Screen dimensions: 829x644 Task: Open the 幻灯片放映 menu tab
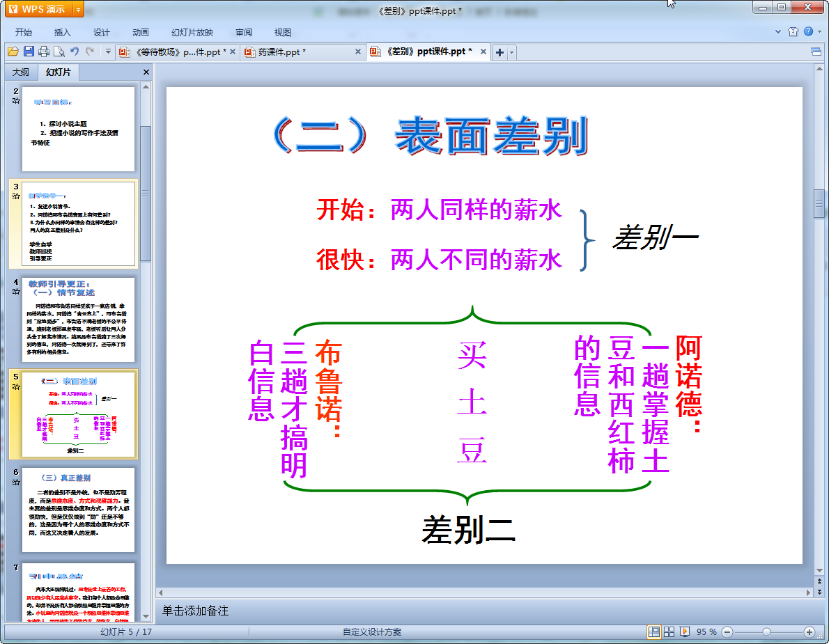click(x=192, y=32)
